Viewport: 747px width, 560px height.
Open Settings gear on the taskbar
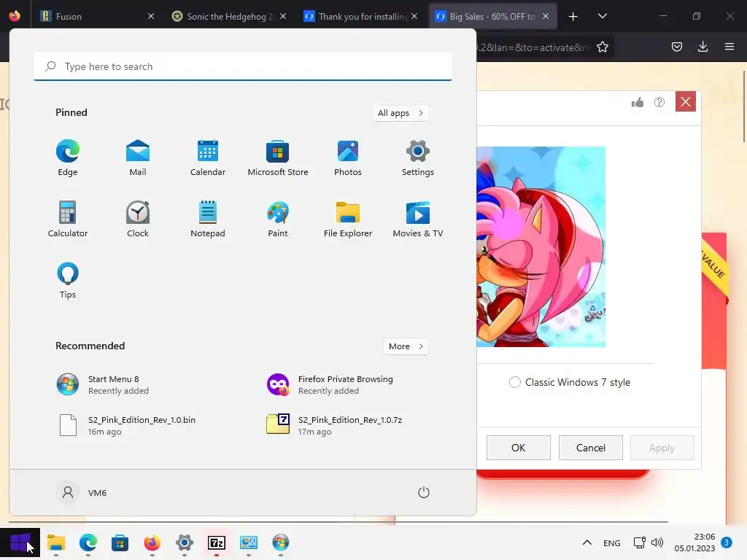coord(185,542)
